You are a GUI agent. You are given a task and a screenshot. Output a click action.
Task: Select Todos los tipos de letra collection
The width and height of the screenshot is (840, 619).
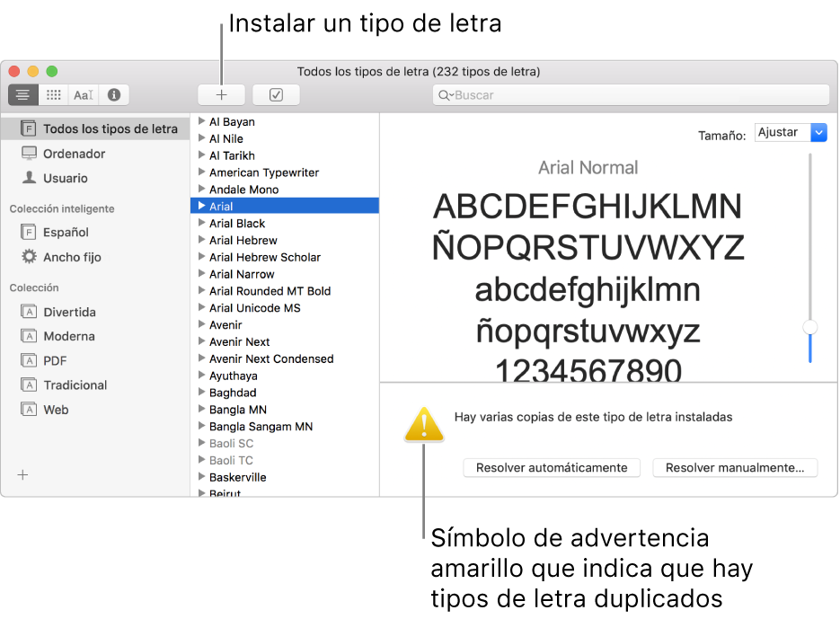[95, 128]
